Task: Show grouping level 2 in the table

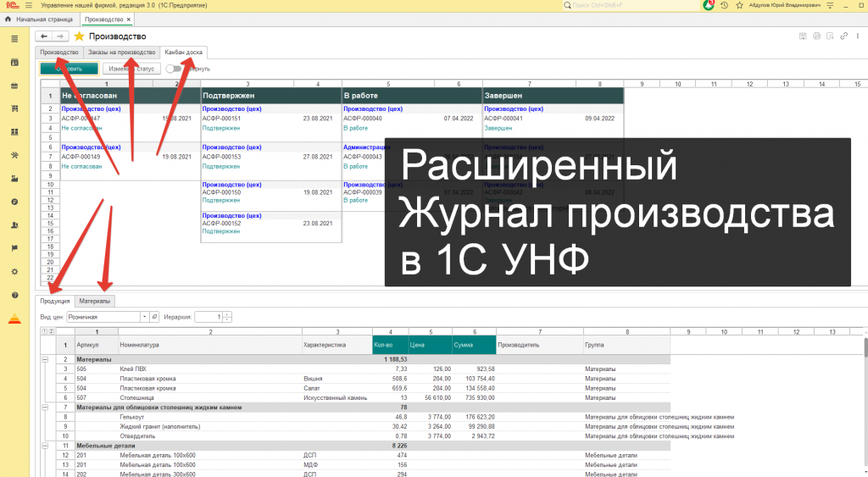Action: pyautogui.click(x=51, y=331)
